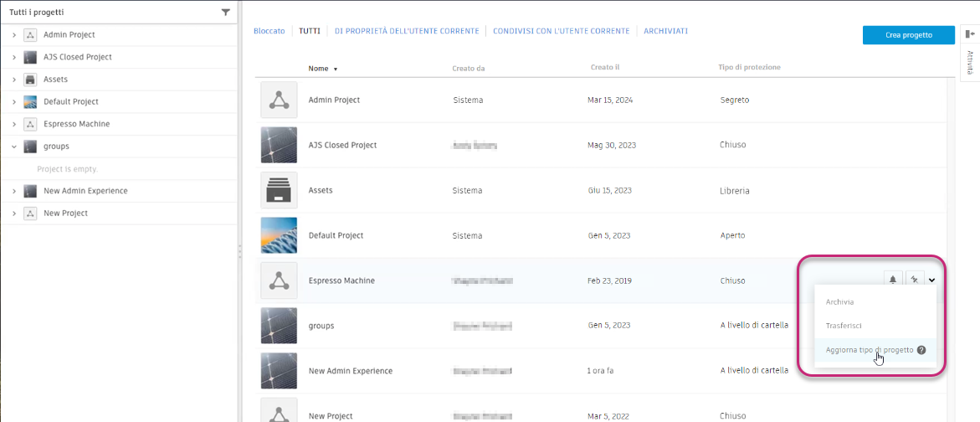
Task: Switch to the TUTTI tab
Action: [x=310, y=31]
